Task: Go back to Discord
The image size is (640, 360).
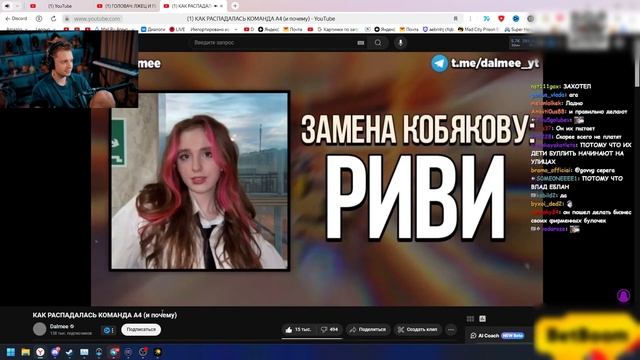Action: point(16,18)
